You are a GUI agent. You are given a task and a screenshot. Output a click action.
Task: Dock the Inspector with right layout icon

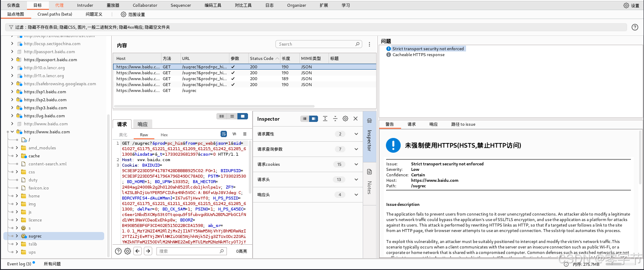313,119
